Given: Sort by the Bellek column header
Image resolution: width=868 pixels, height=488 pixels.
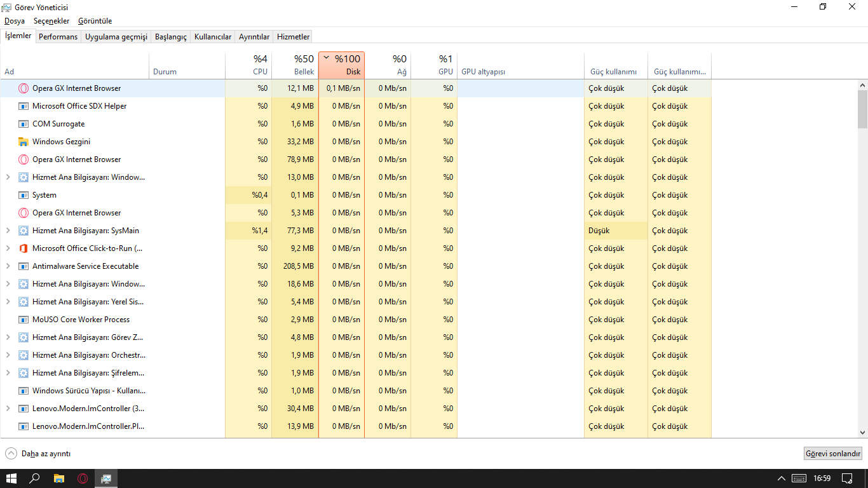Looking at the screenshot, I should 295,65.
